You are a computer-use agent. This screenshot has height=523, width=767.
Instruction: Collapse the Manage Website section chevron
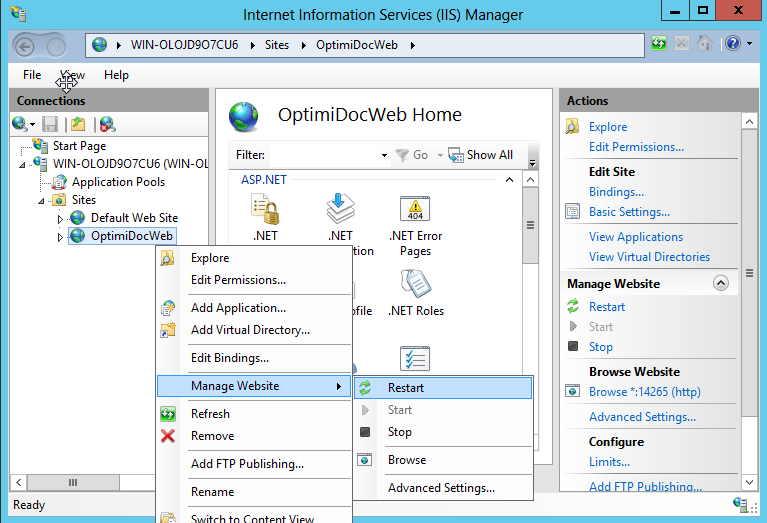pos(719,284)
